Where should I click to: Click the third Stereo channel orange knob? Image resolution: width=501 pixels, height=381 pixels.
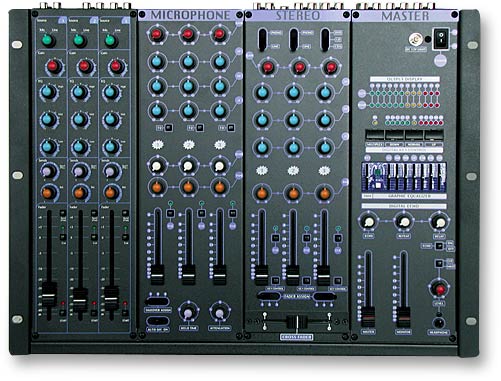click(x=324, y=193)
